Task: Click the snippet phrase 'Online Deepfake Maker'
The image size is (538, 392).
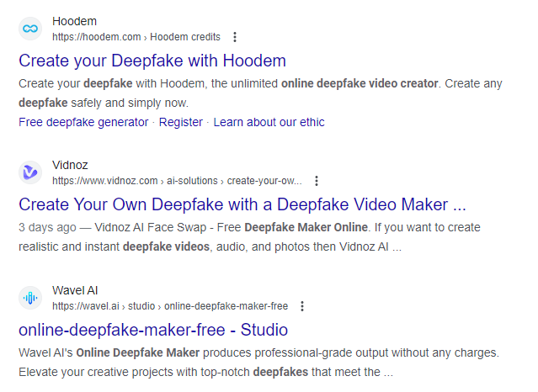Action: click(x=138, y=353)
